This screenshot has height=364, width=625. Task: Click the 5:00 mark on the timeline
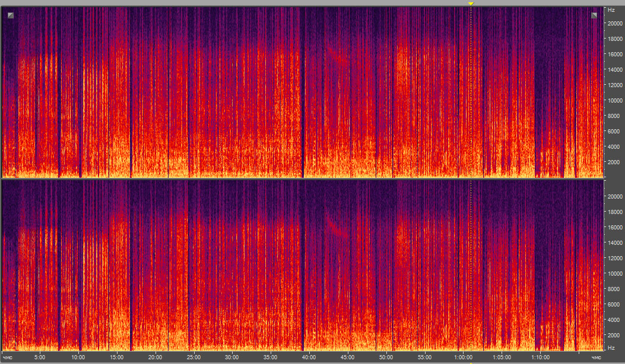click(40, 357)
